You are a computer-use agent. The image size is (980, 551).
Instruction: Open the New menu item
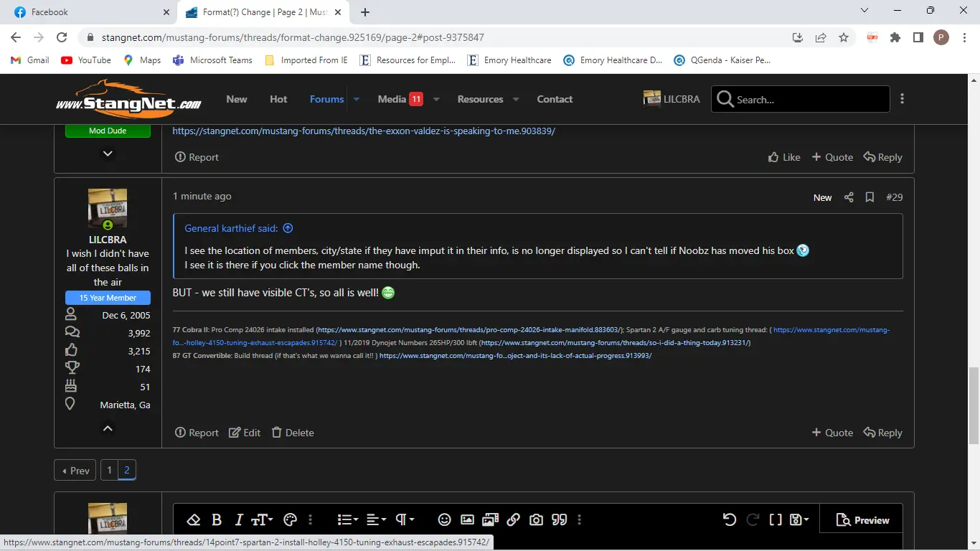point(237,99)
